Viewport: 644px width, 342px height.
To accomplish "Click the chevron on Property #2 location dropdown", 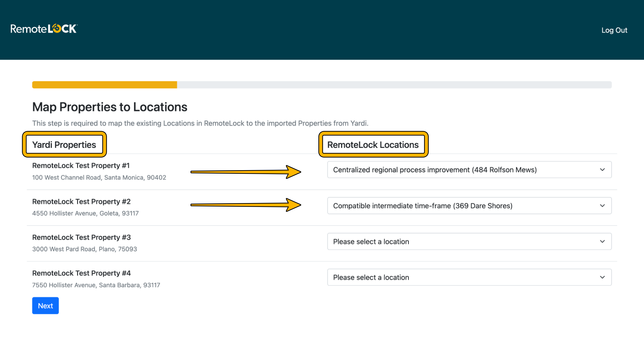I will click(x=602, y=205).
